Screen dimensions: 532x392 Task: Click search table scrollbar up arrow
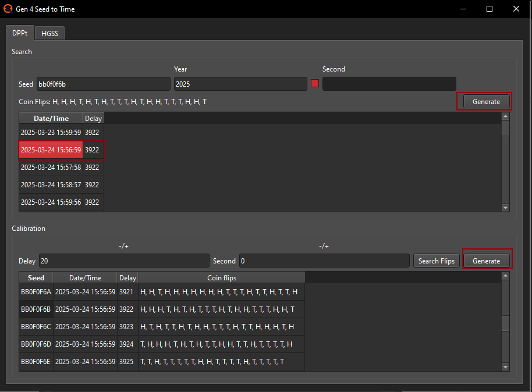tap(505, 116)
